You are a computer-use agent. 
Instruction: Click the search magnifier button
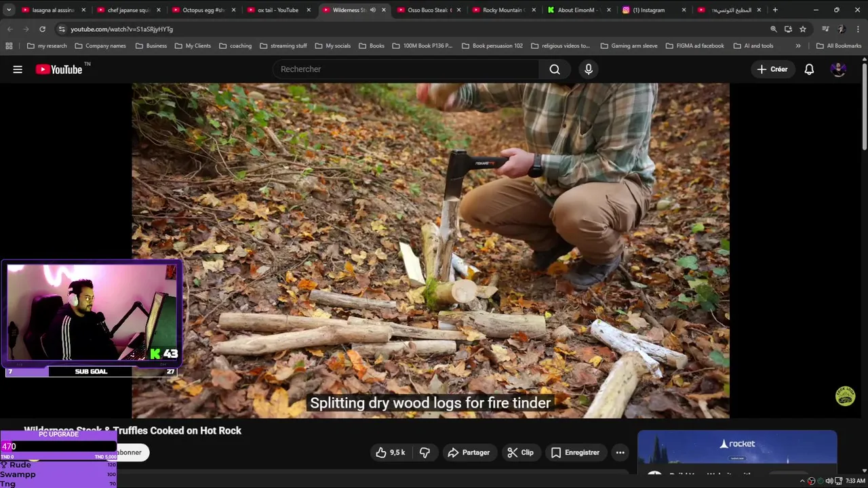[555, 69]
